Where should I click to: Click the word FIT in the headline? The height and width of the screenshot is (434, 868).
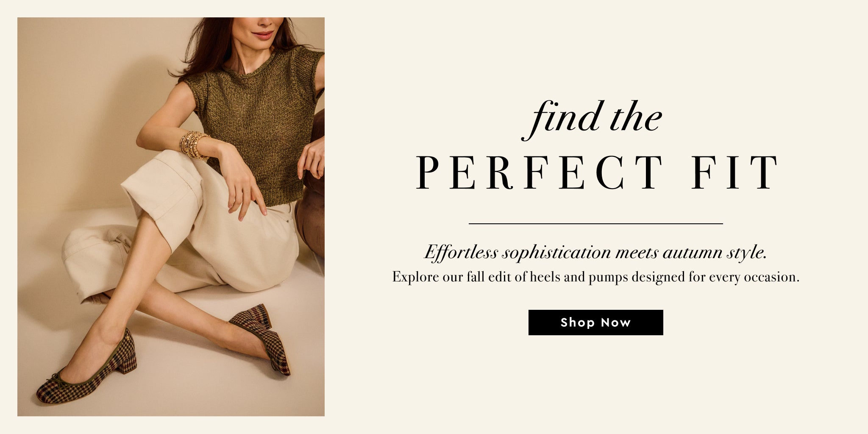tap(734, 173)
